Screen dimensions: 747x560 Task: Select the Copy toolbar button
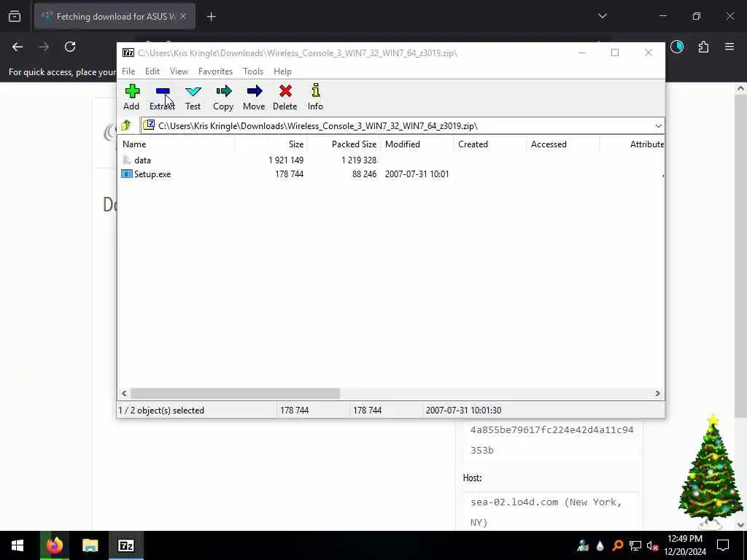[223, 97]
